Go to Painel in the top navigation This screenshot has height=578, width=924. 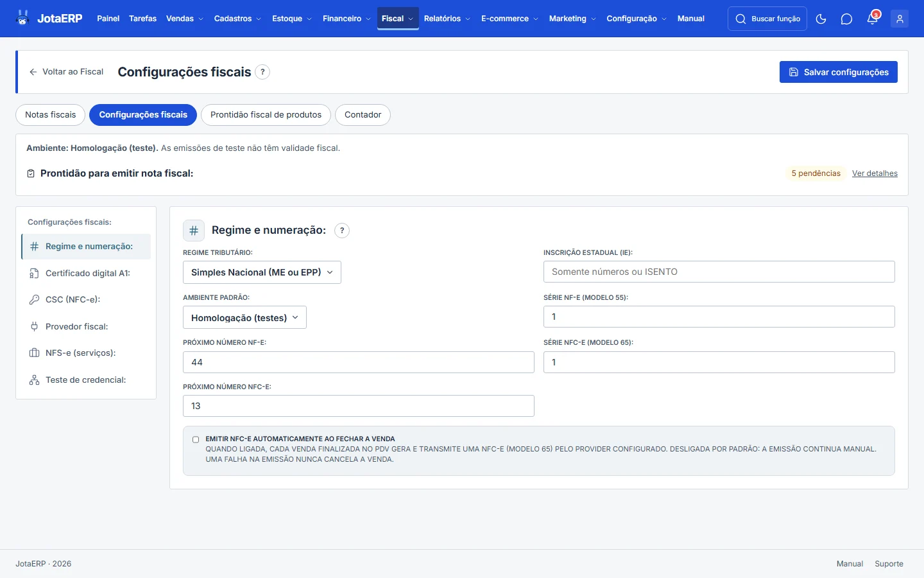tap(108, 19)
